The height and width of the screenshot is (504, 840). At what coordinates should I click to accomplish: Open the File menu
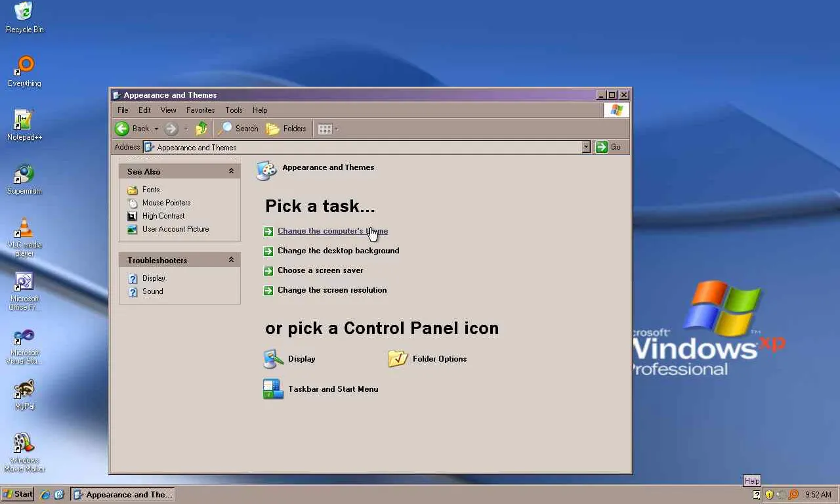point(123,110)
